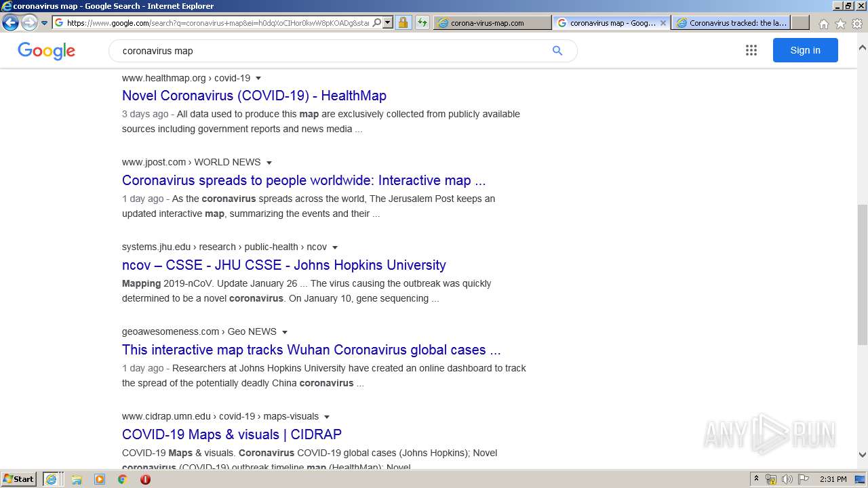Open a new blank tab
The width and height of the screenshot is (868, 488).
tap(800, 22)
